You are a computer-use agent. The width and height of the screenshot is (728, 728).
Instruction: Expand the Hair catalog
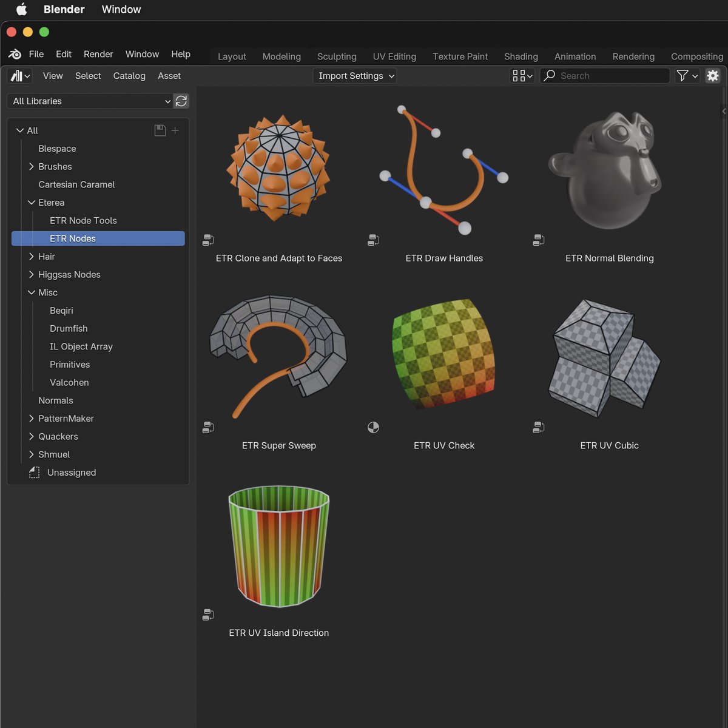click(32, 257)
